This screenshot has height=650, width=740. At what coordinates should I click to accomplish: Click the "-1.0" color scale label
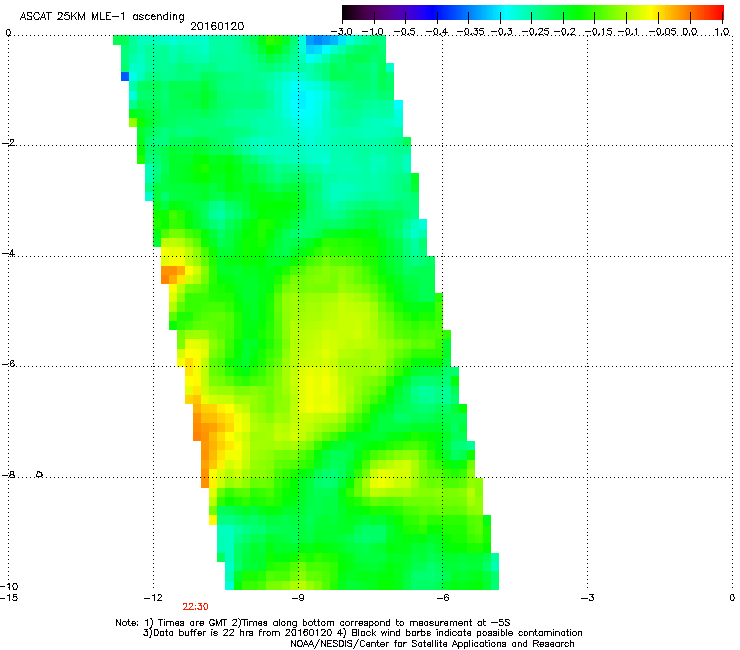[x=373, y=32]
